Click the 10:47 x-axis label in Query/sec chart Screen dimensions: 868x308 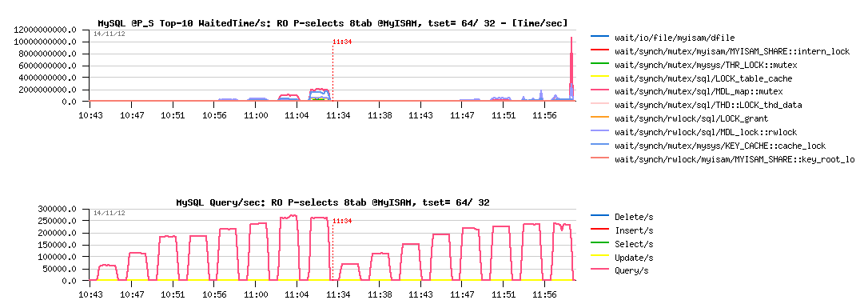point(131,294)
